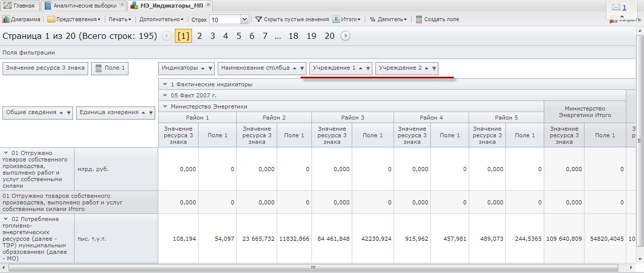This screenshot has height=273, width=644.
Task: Go to the previous page arrow
Action: coord(167,36)
